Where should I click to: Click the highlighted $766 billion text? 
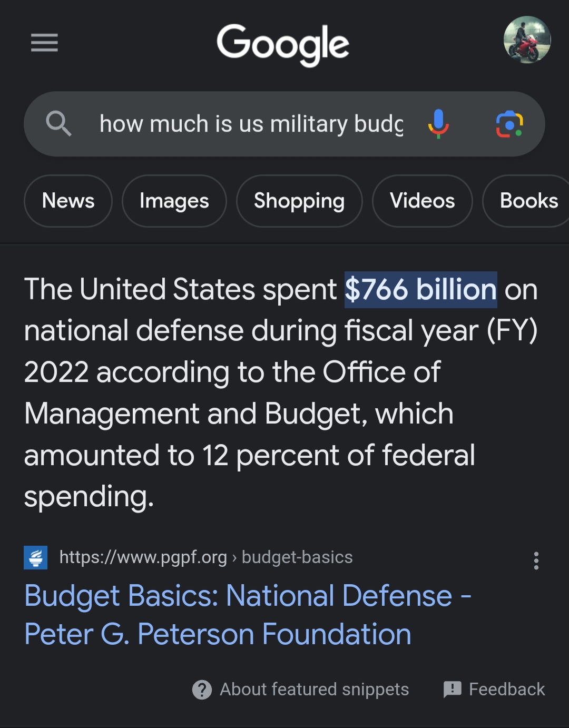(x=420, y=290)
